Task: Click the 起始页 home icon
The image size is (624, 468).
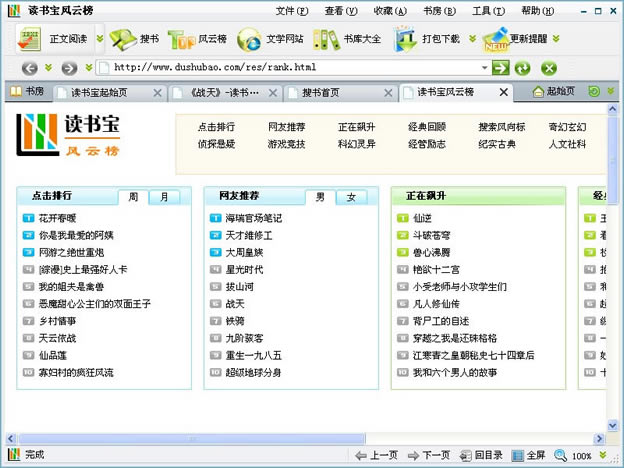Action: (x=538, y=92)
